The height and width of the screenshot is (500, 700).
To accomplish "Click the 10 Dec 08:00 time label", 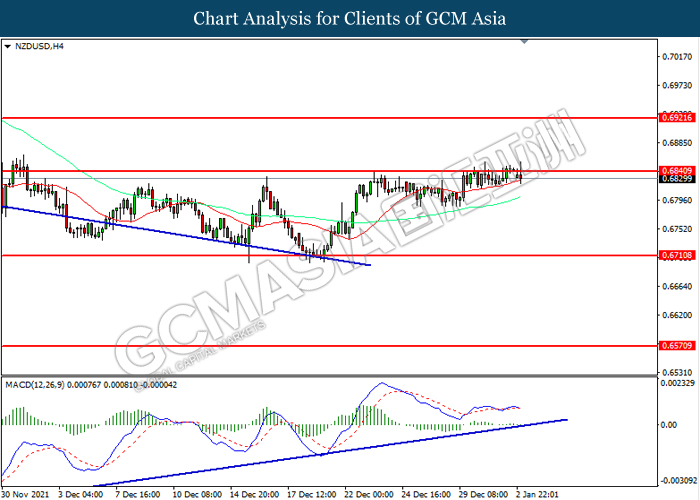I will [x=197, y=494].
